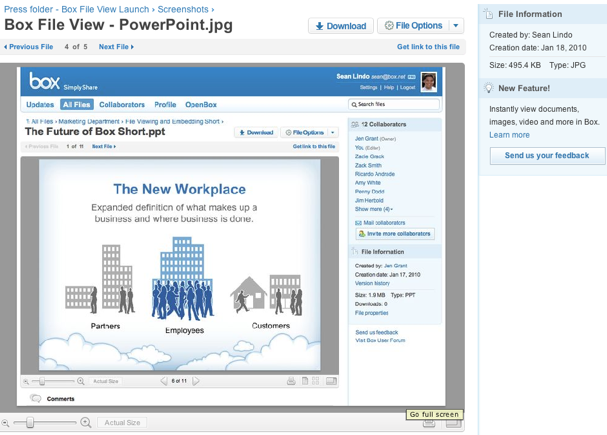Click the slide viewer's small zoom slider handle
The width and height of the screenshot is (607, 435).
coord(42,381)
